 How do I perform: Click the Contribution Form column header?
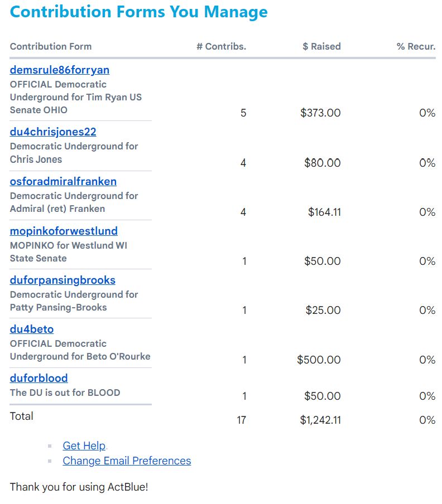51,47
